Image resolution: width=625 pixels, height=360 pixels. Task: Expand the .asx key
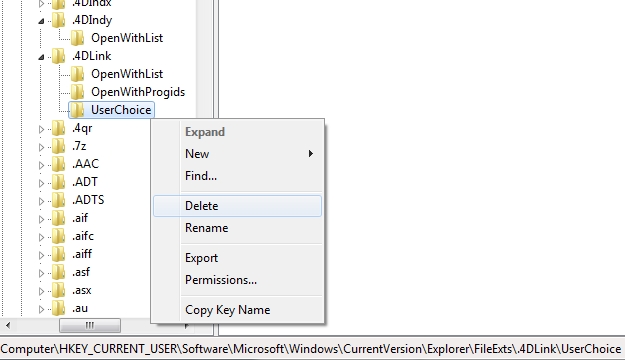tap(41, 291)
